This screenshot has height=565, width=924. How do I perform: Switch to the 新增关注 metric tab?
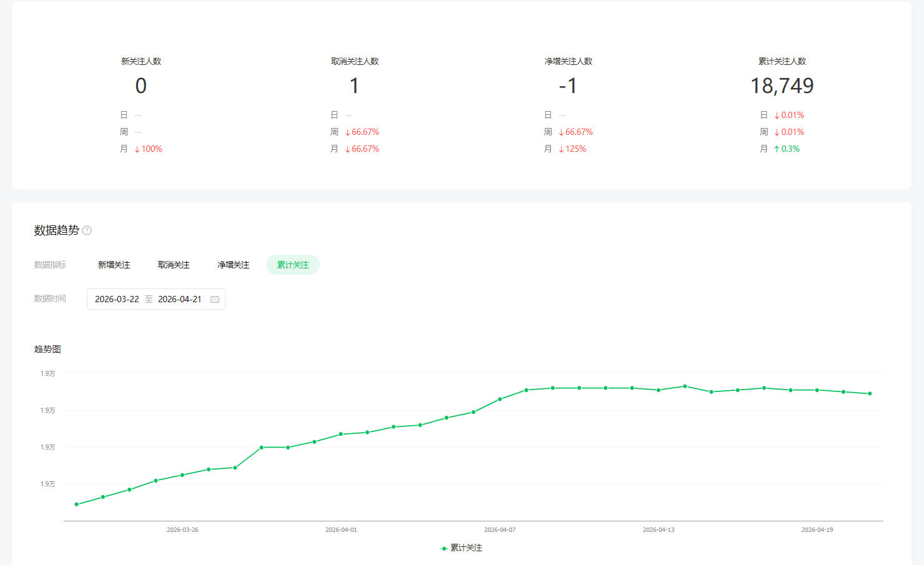pyautogui.click(x=114, y=265)
